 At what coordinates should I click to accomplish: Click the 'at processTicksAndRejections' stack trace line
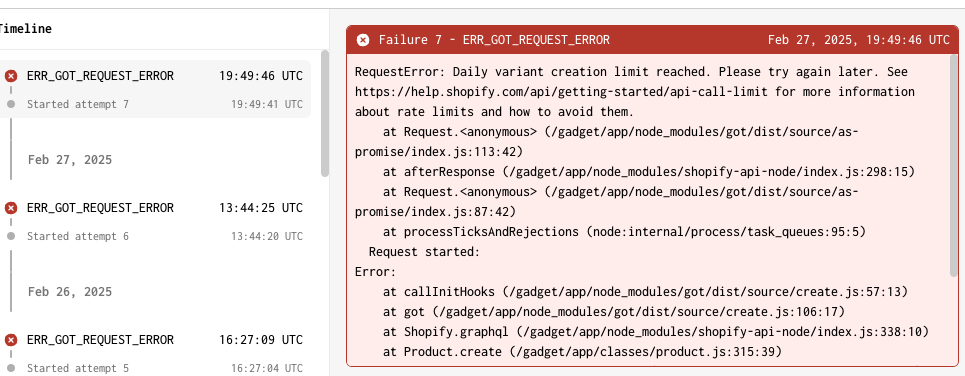[x=624, y=232]
